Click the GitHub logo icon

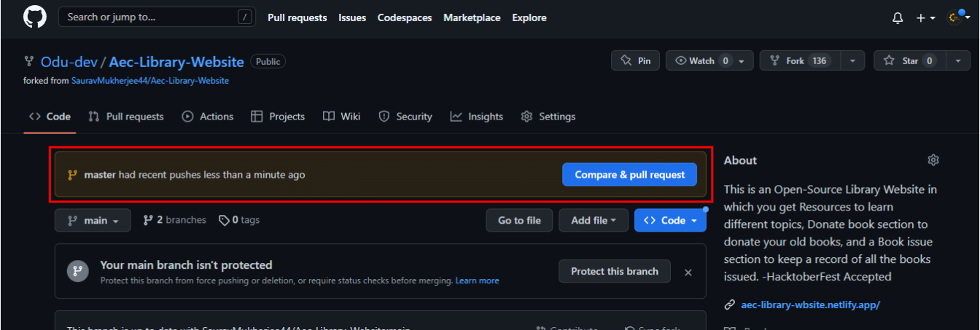34,17
